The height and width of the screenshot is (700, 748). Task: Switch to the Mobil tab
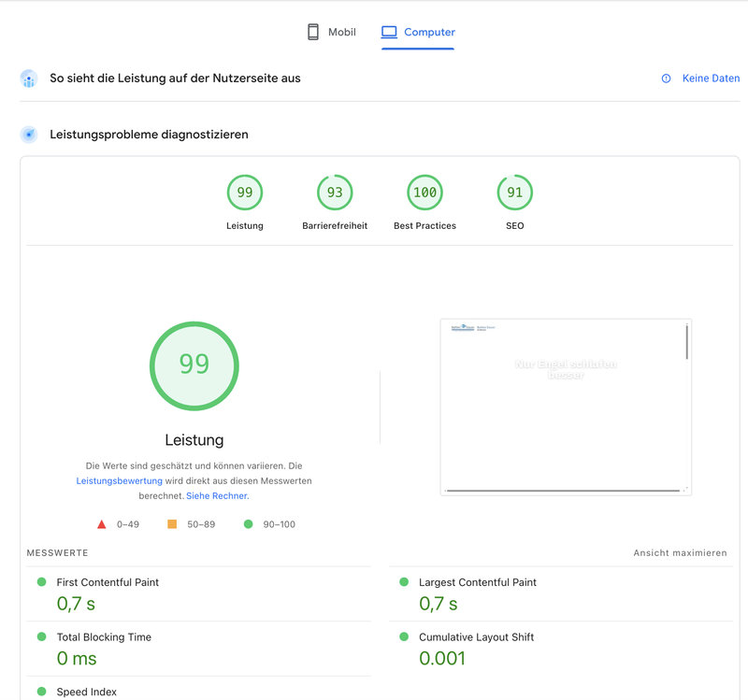tap(331, 32)
